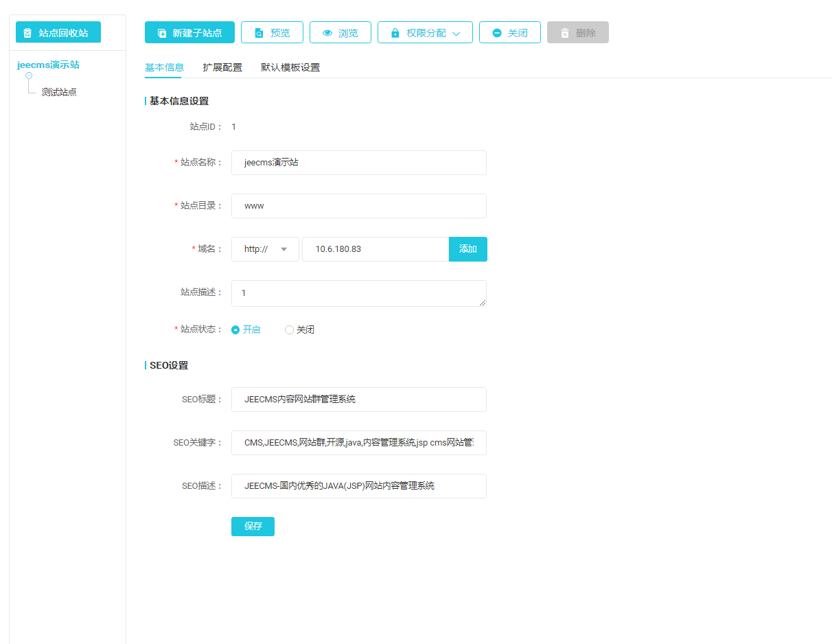The image size is (832, 644).
Task: Click the textarea resize handle of 站点描述
Action: pyautogui.click(x=483, y=303)
